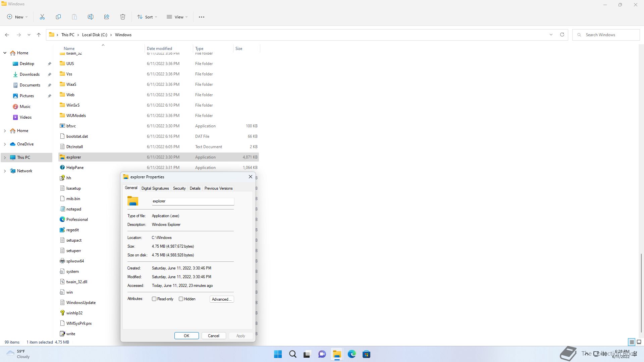Open the New dropdown menu
This screenshot has width=644, height=362.
(17, 17)
